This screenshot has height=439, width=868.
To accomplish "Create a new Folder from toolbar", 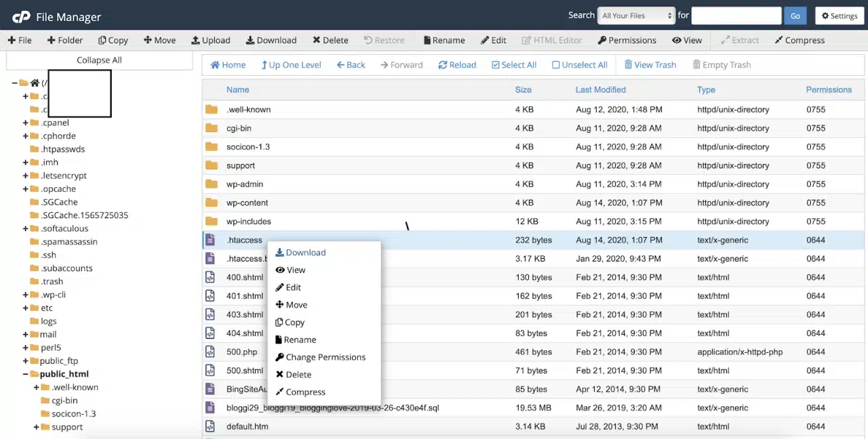I will pos(64,40).
